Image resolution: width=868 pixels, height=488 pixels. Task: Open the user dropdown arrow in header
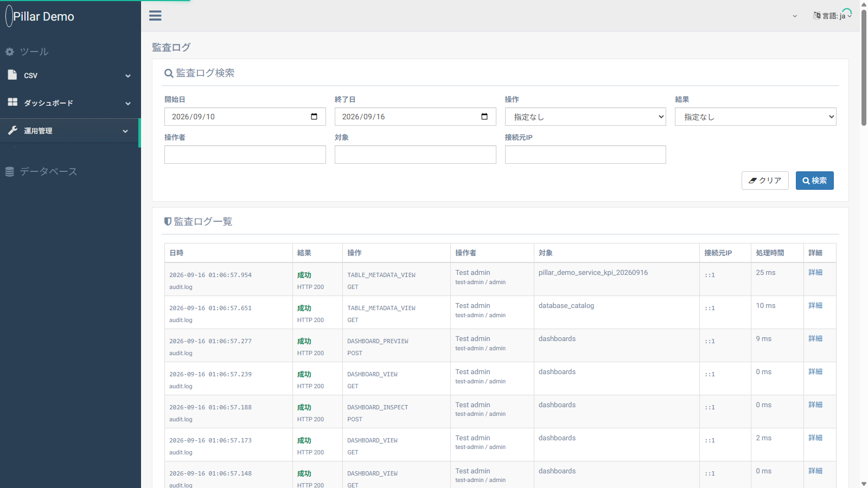795,16
